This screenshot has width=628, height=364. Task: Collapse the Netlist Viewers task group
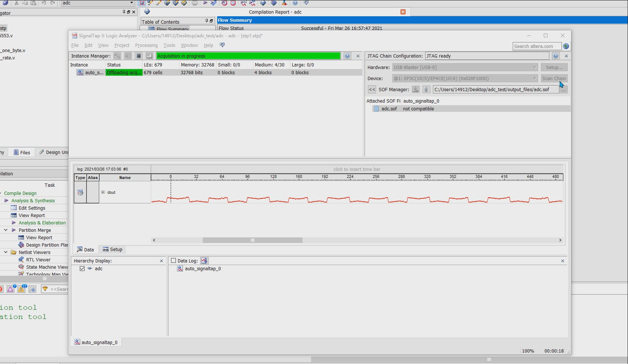(6, 252)
